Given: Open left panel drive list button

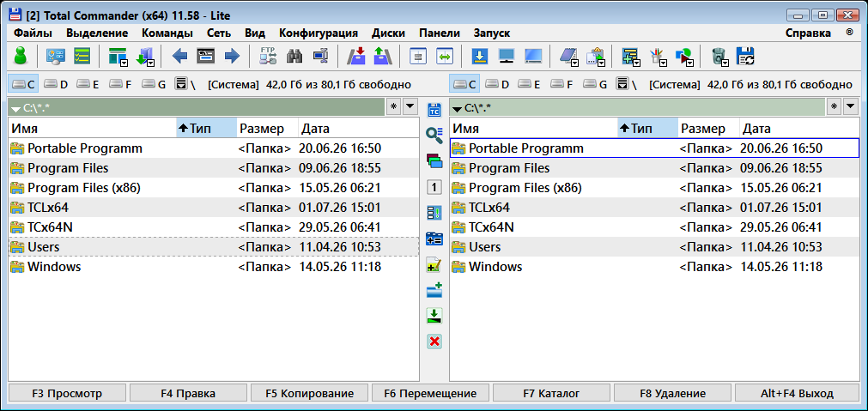Looking at the screenshot, I should 180,84.
